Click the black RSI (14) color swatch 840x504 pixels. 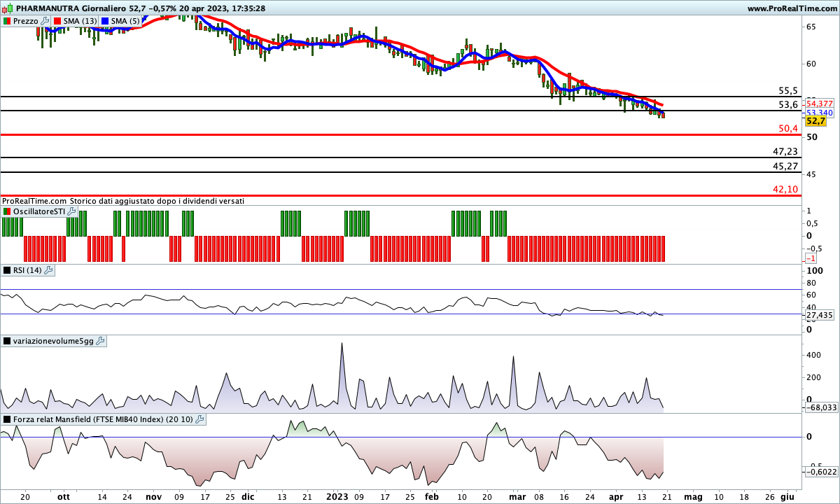7,270
